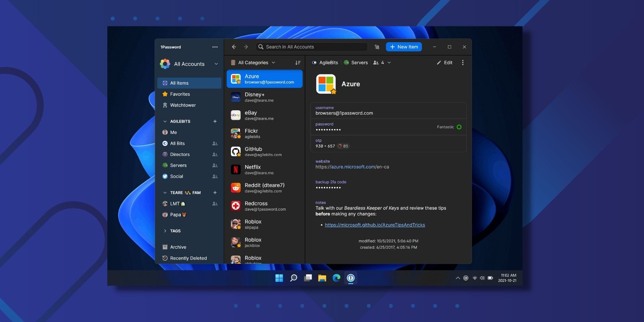This screenshot has height=322, width=644.
Task: Click the back navigation arrow
Action: tap(234, 47)
